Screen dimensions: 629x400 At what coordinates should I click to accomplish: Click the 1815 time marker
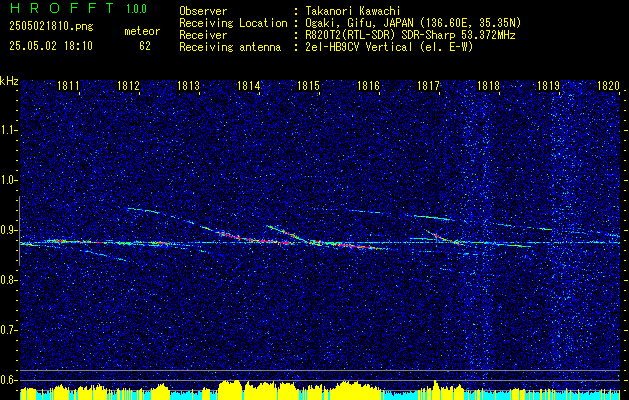tap(308, 86)
